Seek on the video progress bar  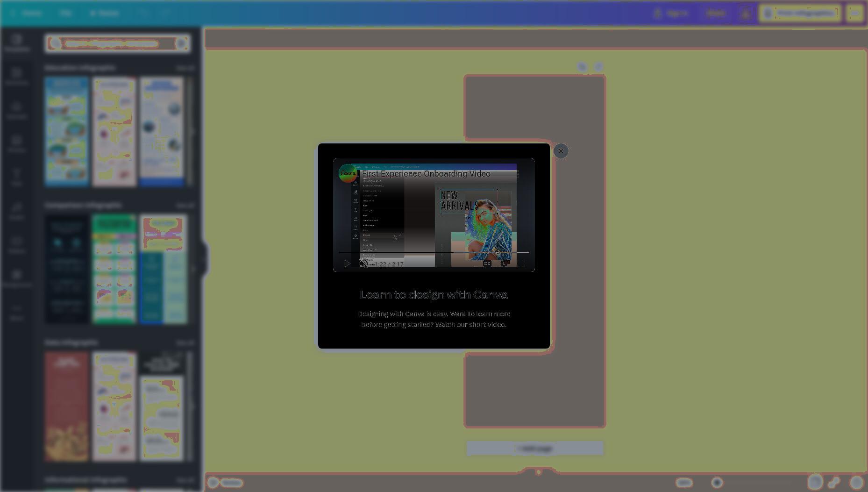(434, 252)
